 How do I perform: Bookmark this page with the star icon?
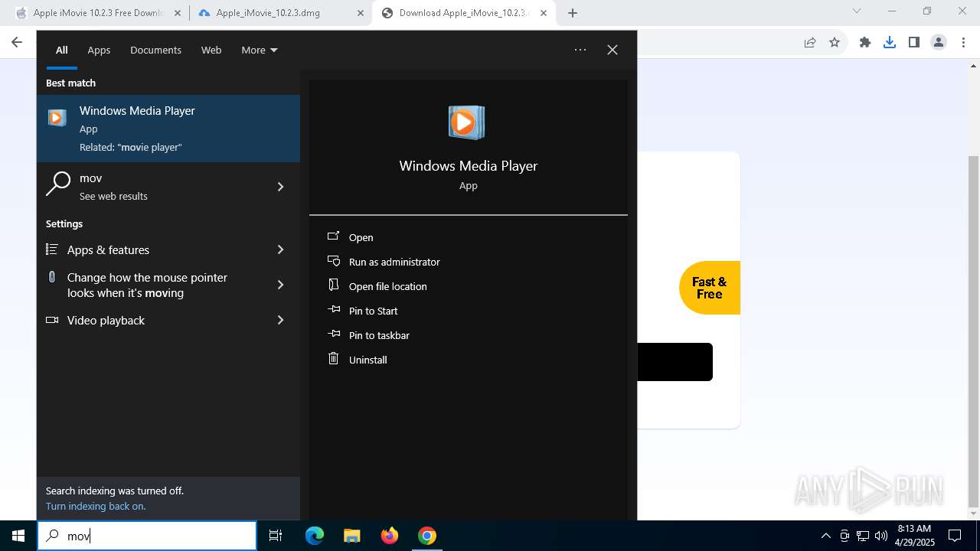click(835, 42)
